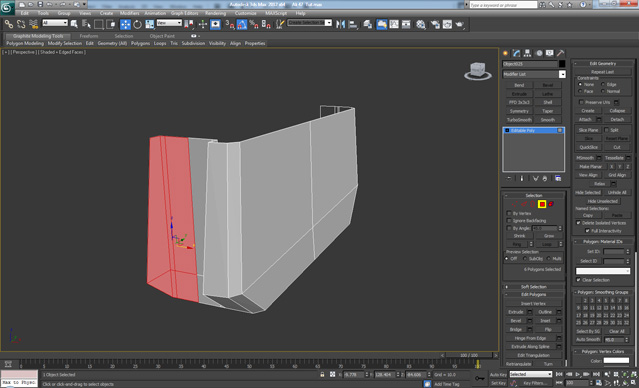This screenshot has height=388, width=639.
Task: Click the Unlink Selection icon
Action: click(21, 24)
